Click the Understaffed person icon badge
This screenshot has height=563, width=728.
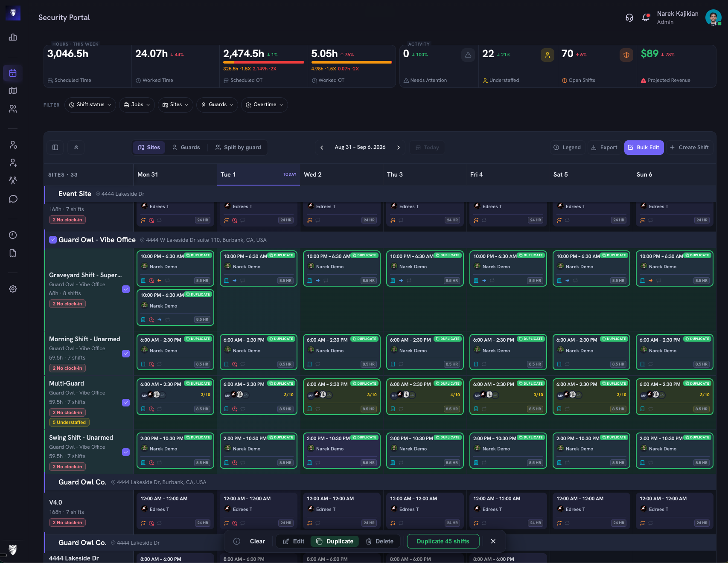point(547,55)
